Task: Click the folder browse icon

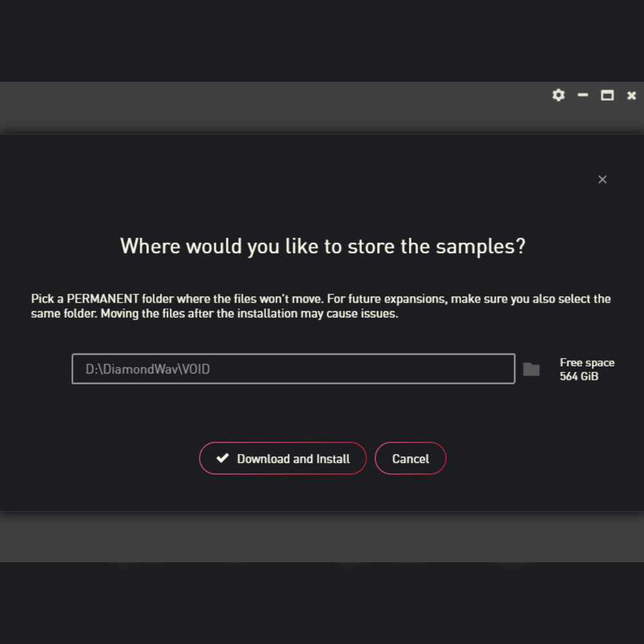Action: coord(531,369)
